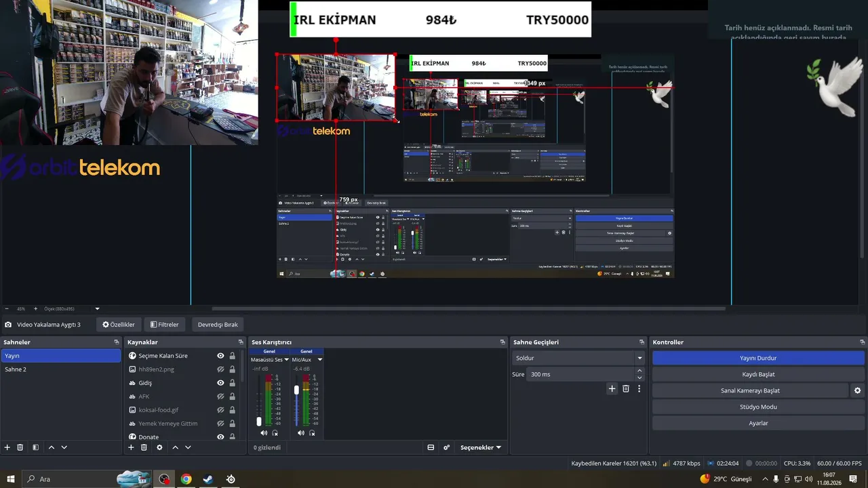
Task: Unlock the Seçime Kalan Süre source
Action: tap(232, 356)
